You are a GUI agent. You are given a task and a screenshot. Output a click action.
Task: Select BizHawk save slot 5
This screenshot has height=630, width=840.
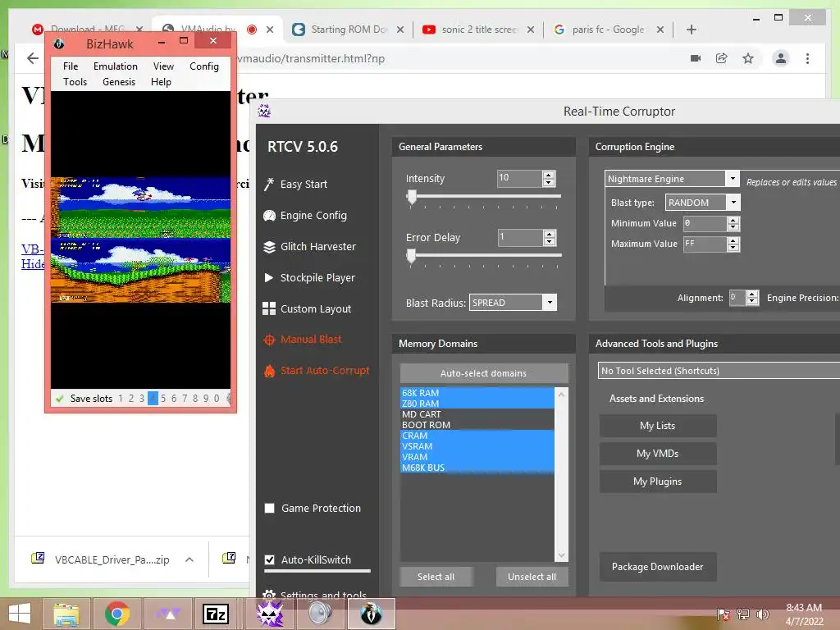(163, 398)
